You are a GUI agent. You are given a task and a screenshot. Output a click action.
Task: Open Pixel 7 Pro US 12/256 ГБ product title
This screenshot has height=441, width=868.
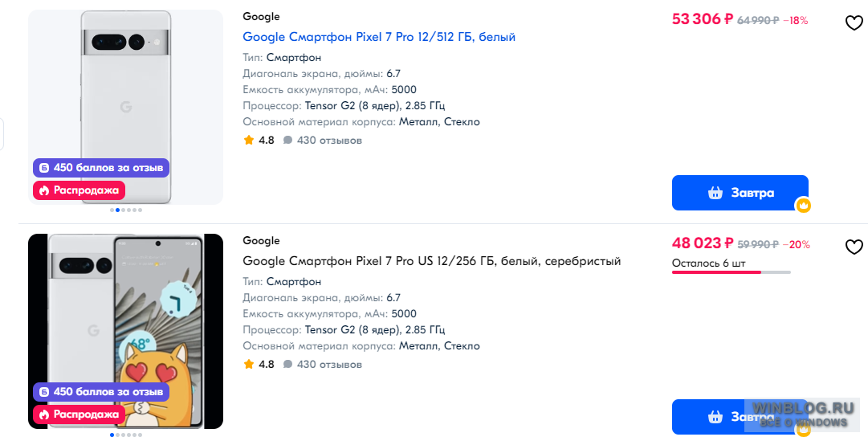click(432, 261)
